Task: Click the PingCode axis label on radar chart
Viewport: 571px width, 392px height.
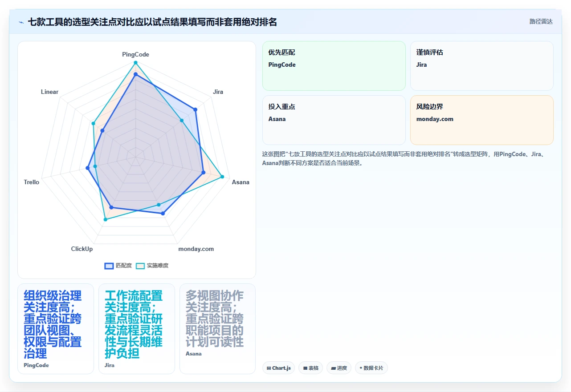Action: click(135, 54)
